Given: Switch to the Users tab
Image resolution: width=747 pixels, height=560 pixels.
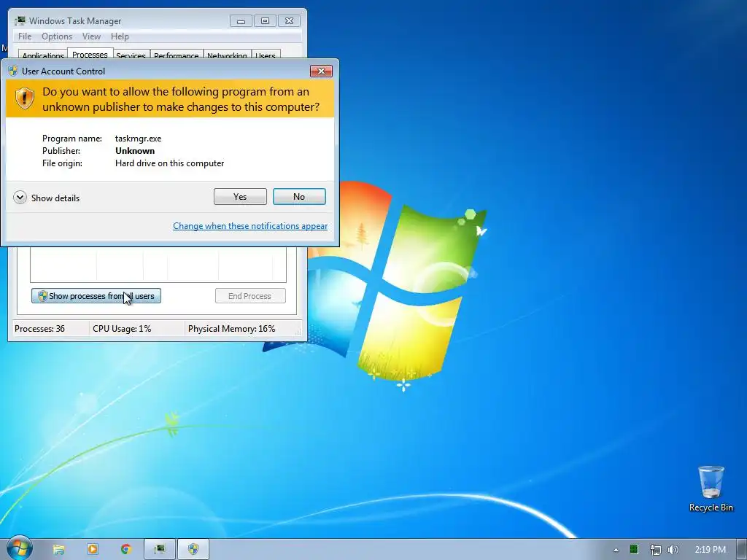Looking at the screenshot, I should 266,55.
